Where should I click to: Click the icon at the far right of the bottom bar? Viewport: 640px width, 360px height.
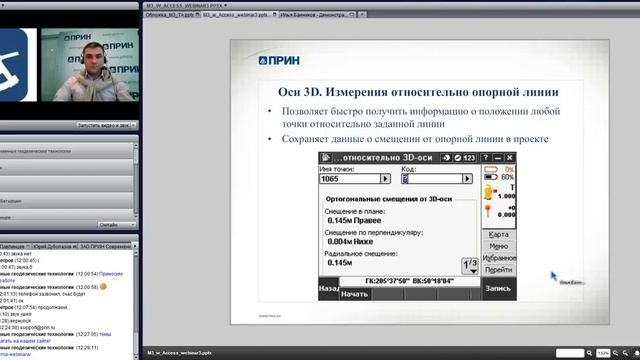click(636, 353)
